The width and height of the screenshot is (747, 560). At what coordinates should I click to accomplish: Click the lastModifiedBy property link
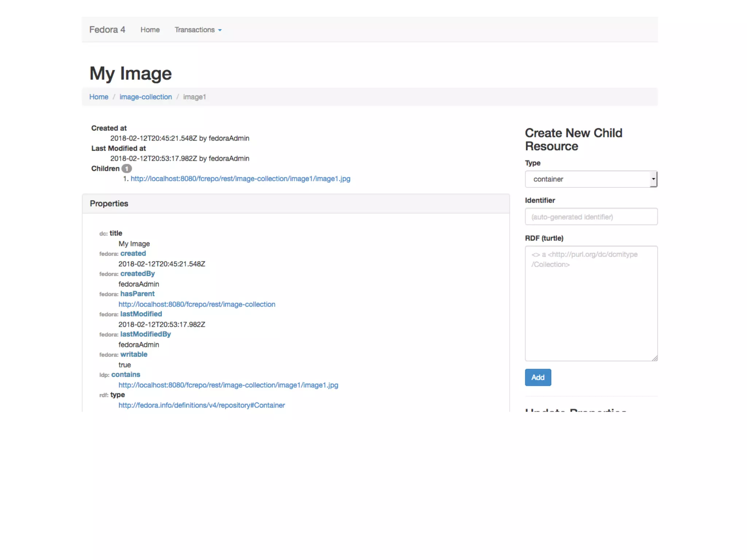146,334
